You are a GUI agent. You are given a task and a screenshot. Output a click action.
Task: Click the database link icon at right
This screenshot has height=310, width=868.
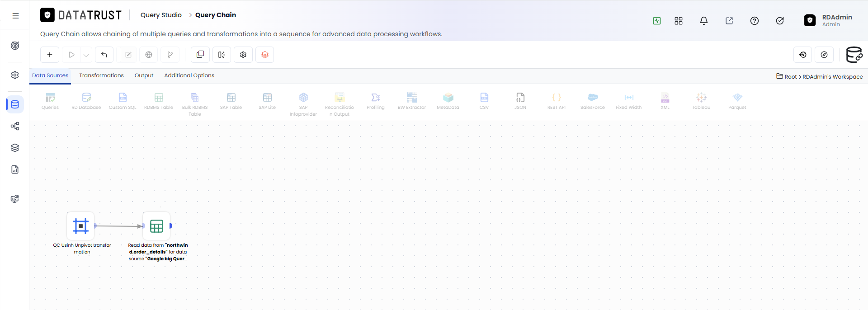(x=854, y=55)
